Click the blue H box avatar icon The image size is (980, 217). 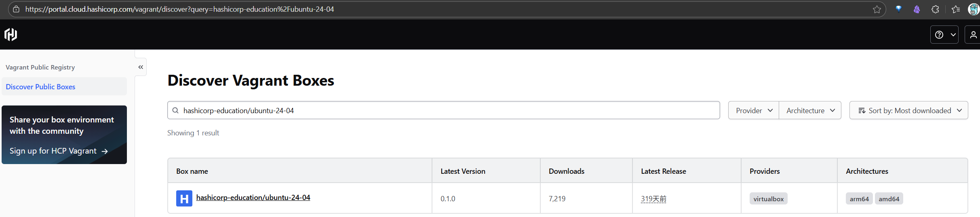pos(184,198)
